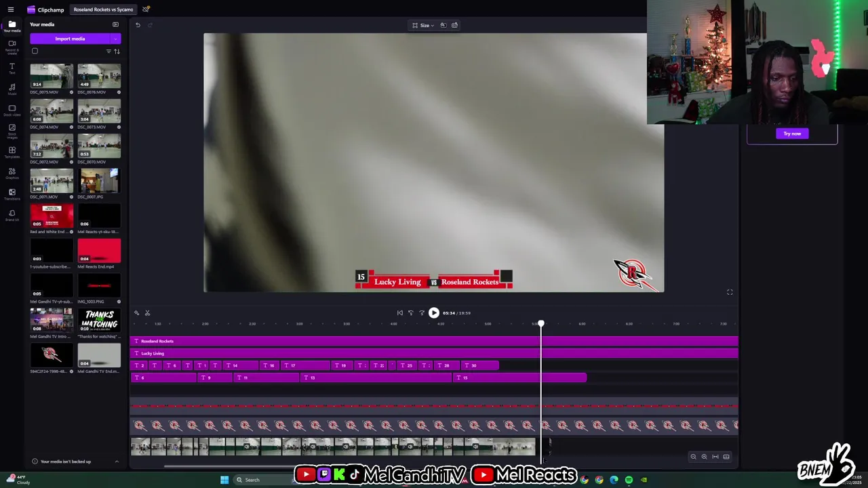
Task: Select text clip 14 on timeline
Action: 241,365
